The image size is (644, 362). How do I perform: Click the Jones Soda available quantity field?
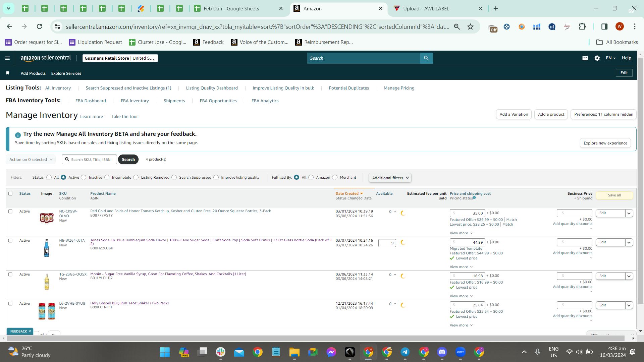click(x=387, y=243)
